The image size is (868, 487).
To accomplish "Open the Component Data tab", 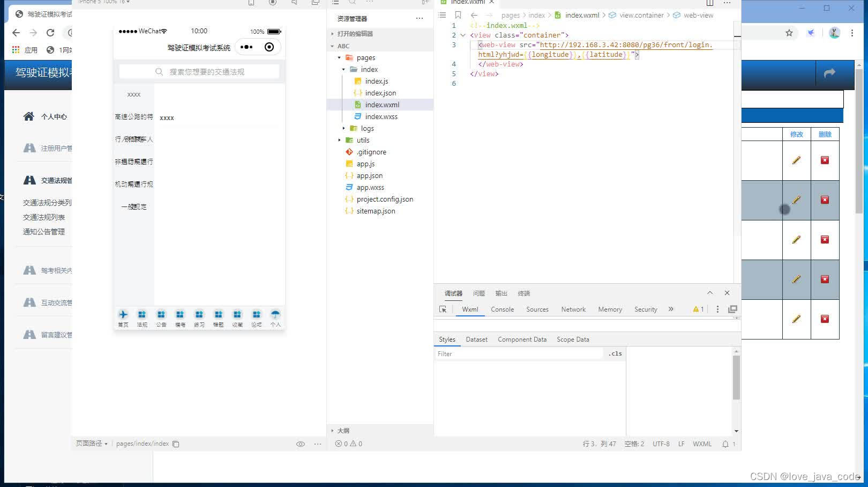I will 522,340.
